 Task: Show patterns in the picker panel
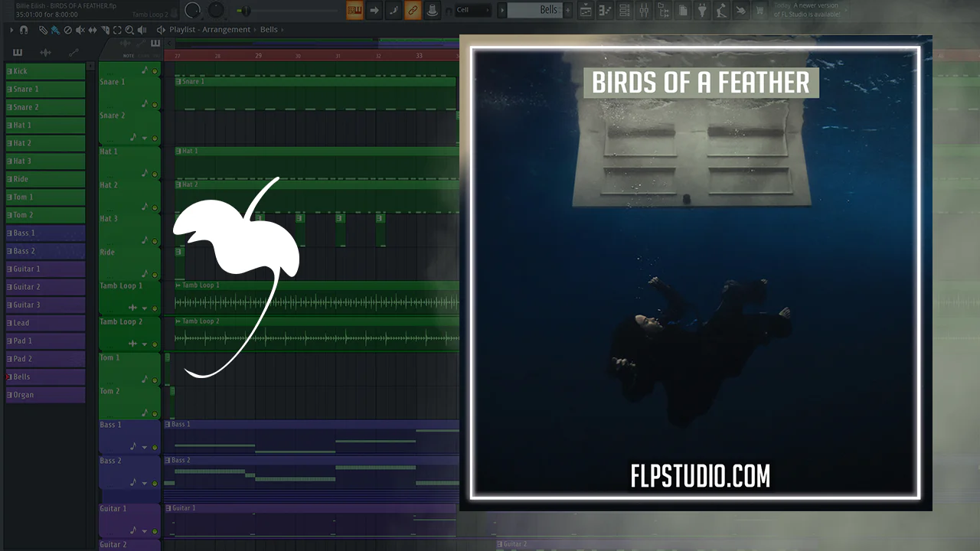[18, 52]
